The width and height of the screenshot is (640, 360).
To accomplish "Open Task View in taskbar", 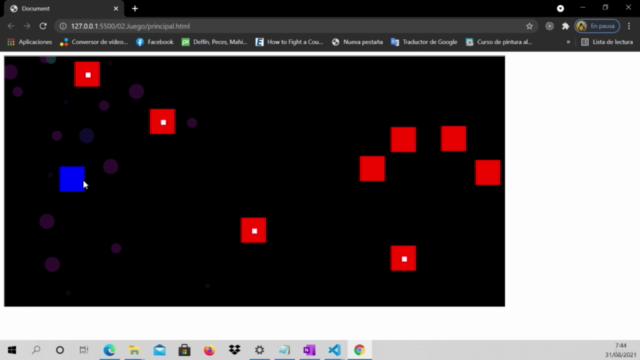I will (x=84, y=350).
